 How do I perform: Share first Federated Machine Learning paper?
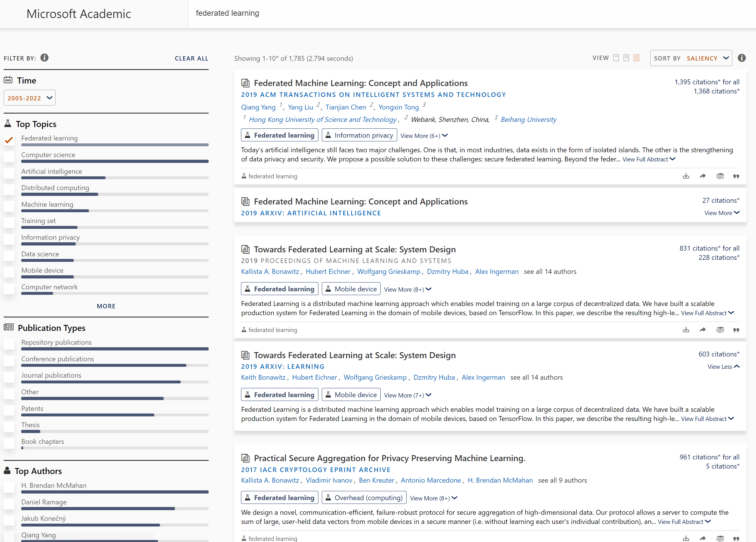[703, 176]
